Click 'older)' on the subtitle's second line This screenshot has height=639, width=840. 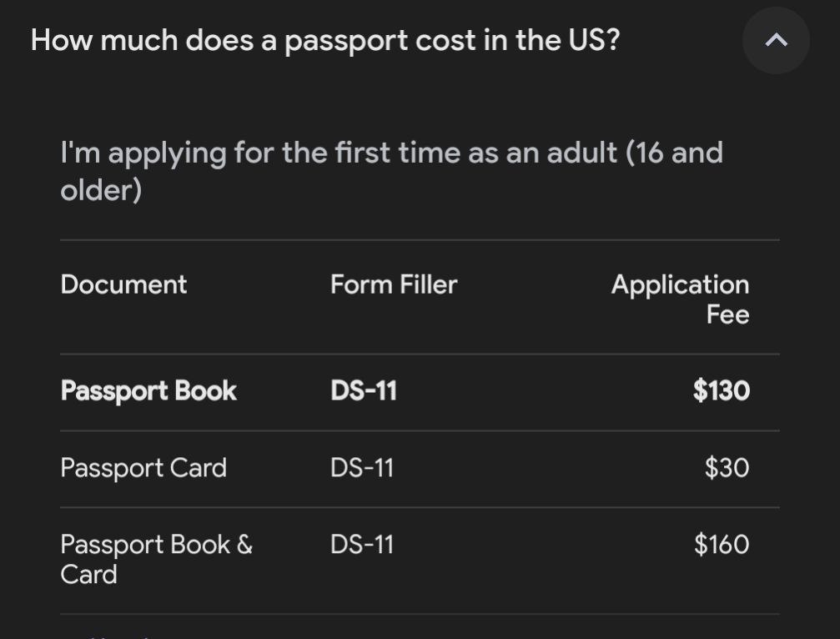(x=101, y=190)
